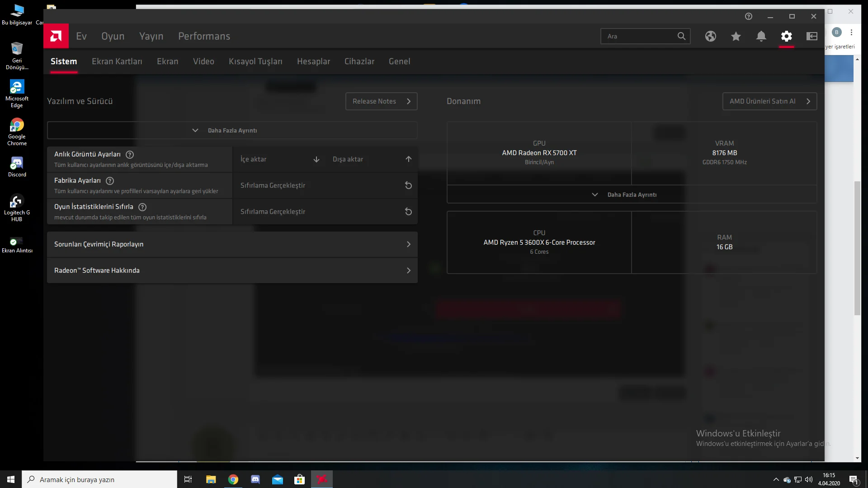Viewport: 868px width, 488px height.
Task: Click the reset icon for Oyun İstatistiklerini Sıfırla
Action: click(408, 212)
